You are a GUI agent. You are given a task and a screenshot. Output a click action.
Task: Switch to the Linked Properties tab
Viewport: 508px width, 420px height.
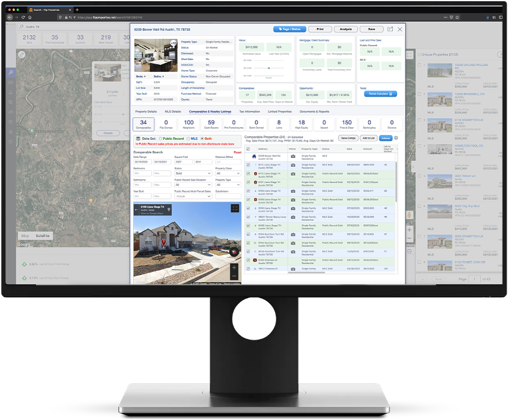pyautogui.click(x=280, y=112)
